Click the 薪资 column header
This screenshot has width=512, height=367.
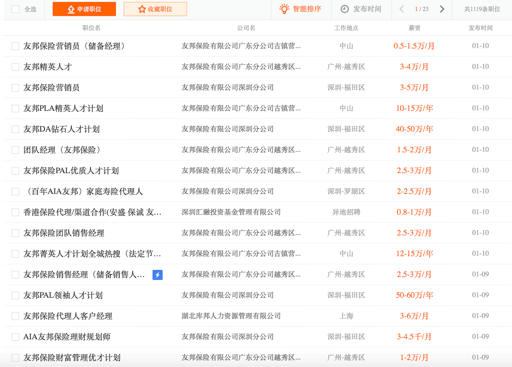pos(414,28)
